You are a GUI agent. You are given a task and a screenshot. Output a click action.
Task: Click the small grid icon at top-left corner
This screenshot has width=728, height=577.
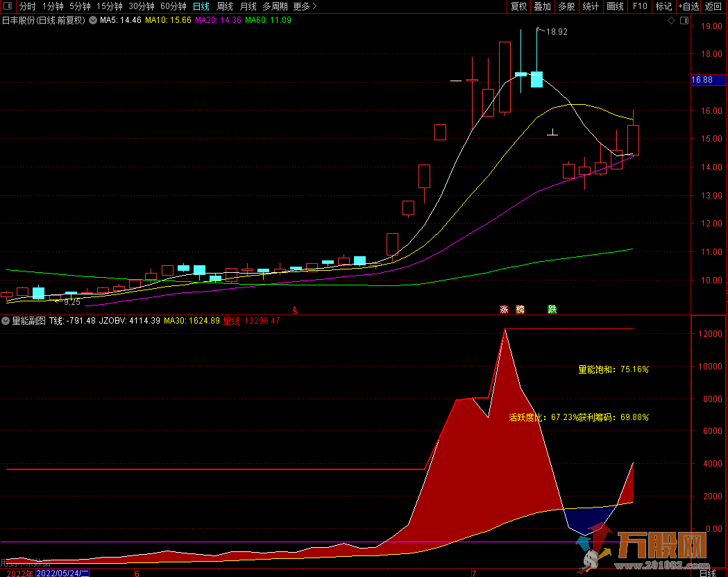click(8, 6)
